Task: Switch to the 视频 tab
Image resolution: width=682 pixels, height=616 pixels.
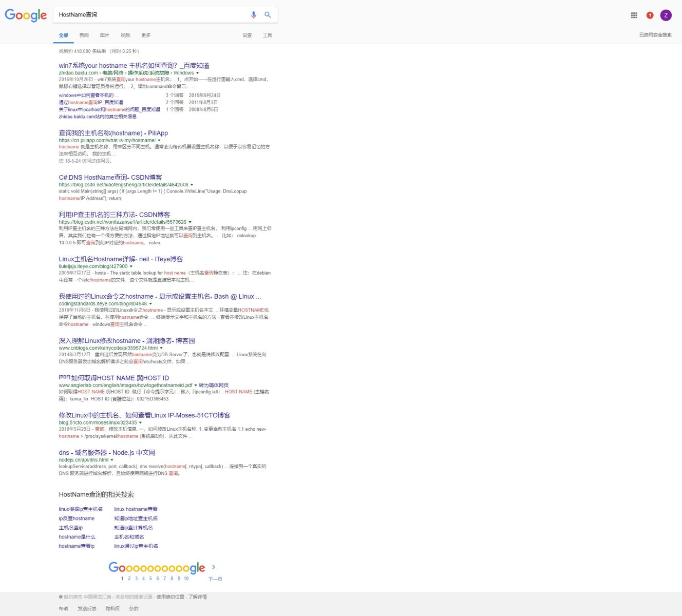Action: (125, 35)
